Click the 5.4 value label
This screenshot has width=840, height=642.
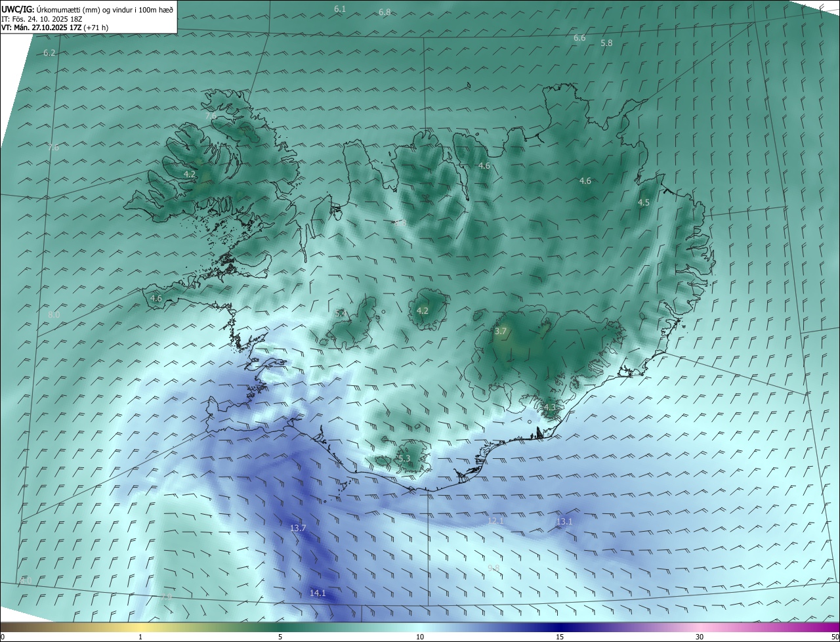(x=341, y=314)
